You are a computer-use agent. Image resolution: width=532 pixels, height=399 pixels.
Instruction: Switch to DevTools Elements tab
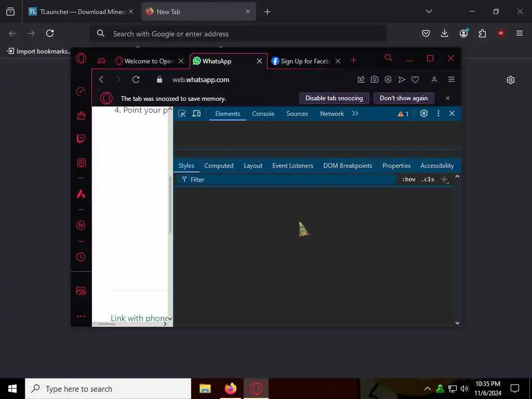228,114
